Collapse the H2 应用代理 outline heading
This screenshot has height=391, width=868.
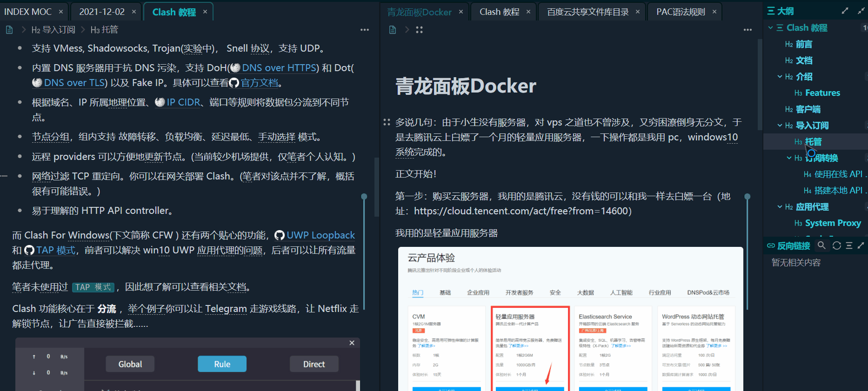pos(780,207)
